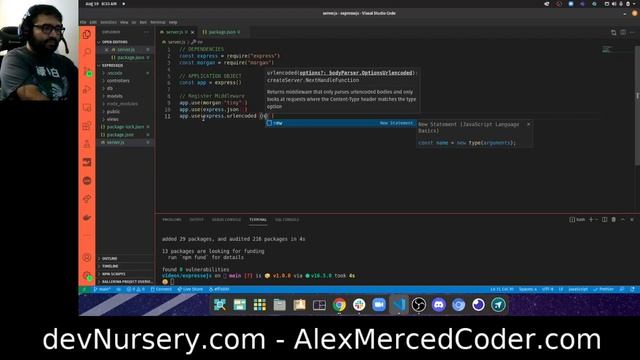The width and height of the screenshot is (640, 360).
Task: Click the Prettier status bar item
Action: tap(603, 289)
